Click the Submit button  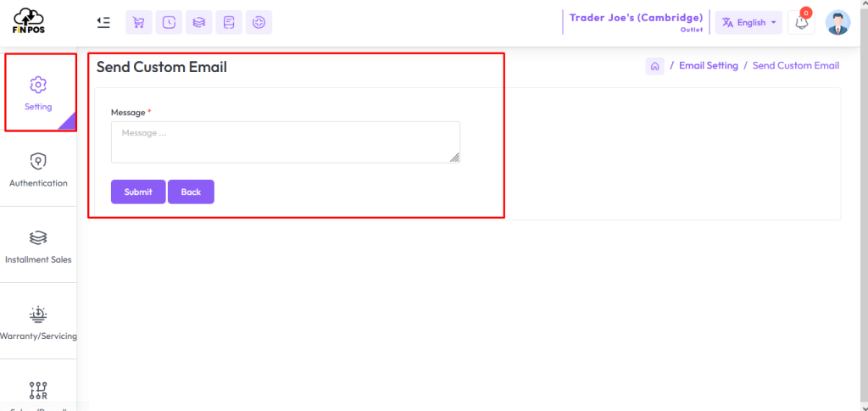[138, 192]
